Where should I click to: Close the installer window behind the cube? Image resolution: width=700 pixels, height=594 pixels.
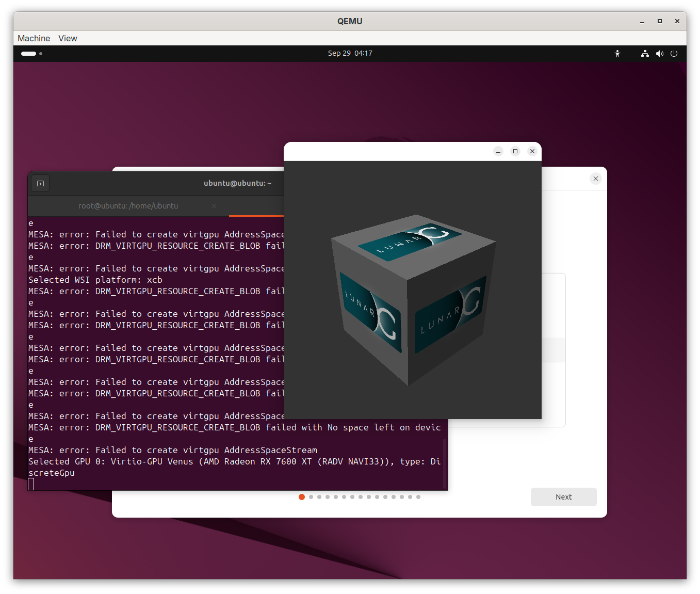tap(596, 179)
